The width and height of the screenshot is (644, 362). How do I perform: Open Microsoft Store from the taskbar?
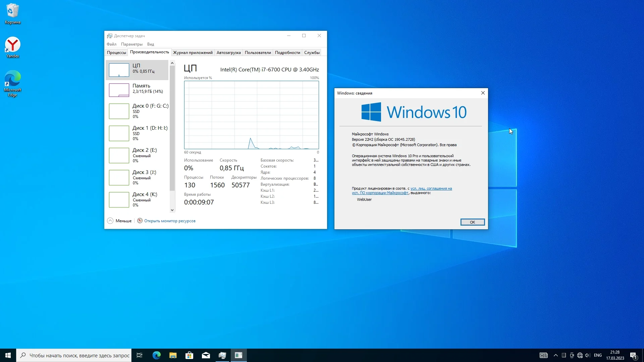190,355
